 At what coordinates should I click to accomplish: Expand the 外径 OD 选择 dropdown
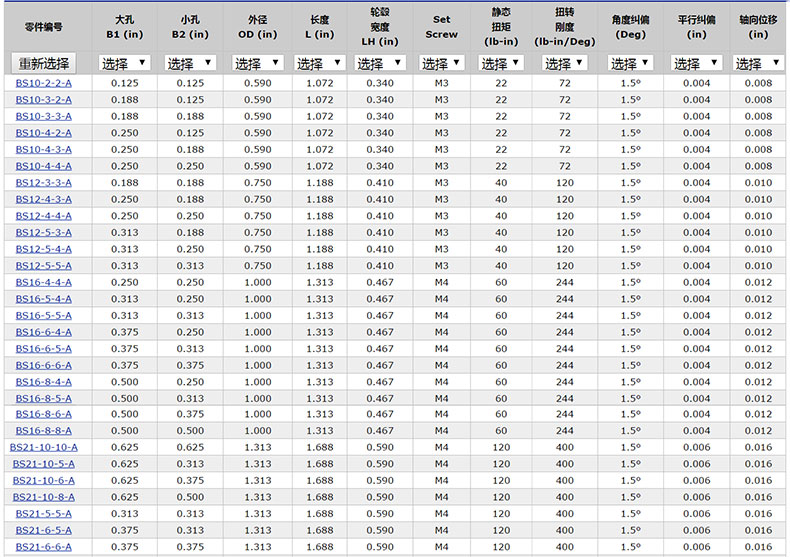[257, 63]
